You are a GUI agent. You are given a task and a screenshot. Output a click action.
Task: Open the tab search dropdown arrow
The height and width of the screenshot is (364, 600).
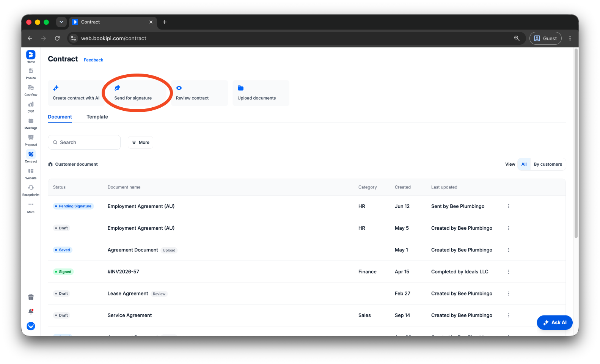click(x=61, y=22)
